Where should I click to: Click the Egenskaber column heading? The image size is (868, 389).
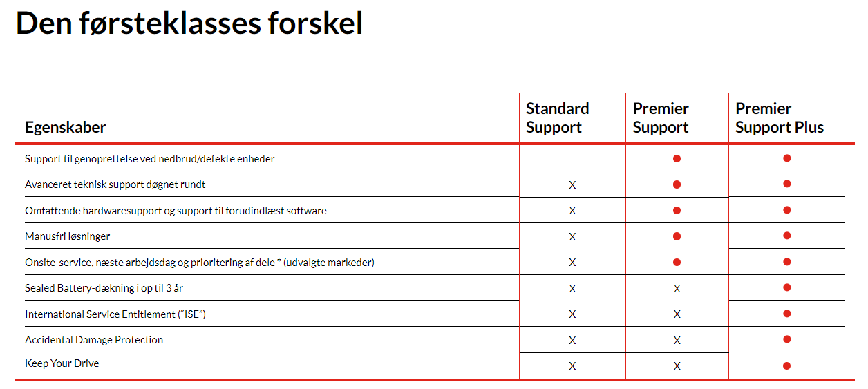[x=66, y=128]
